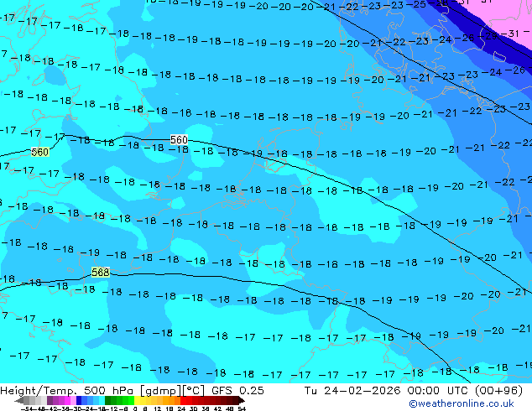Screen dimensions: 532x411
Task: Click the '54' legend scale maximum label
Action: coord(242,409)
